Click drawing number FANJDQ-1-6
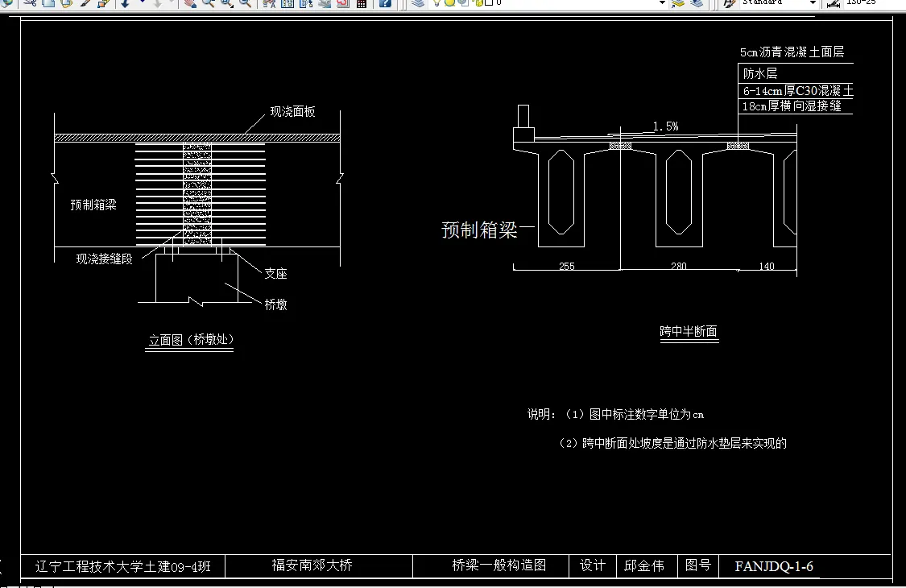Screen dimensions: 906x588 point(774,566)
